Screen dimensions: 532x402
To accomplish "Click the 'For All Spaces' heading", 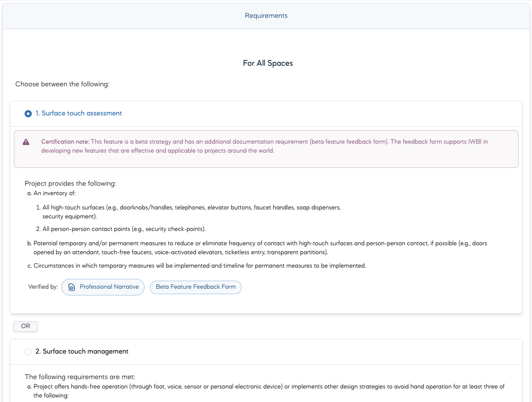I will (x=268, y=63).
